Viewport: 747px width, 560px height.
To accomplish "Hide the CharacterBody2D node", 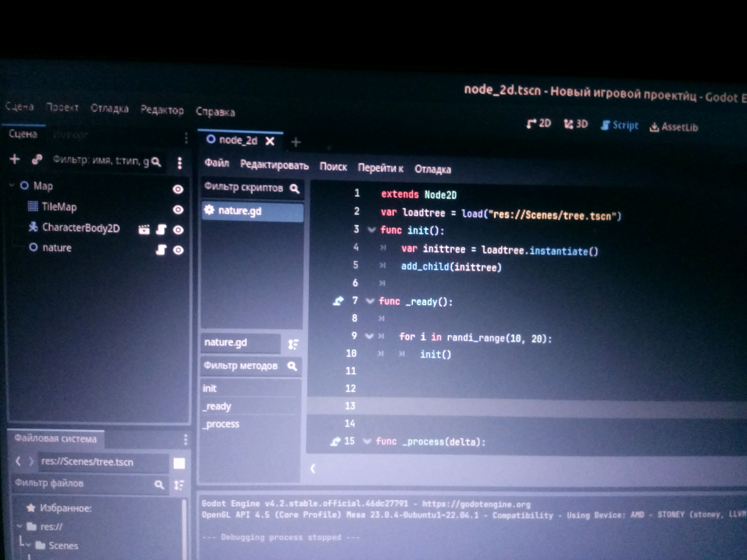I will pos(178,230).
